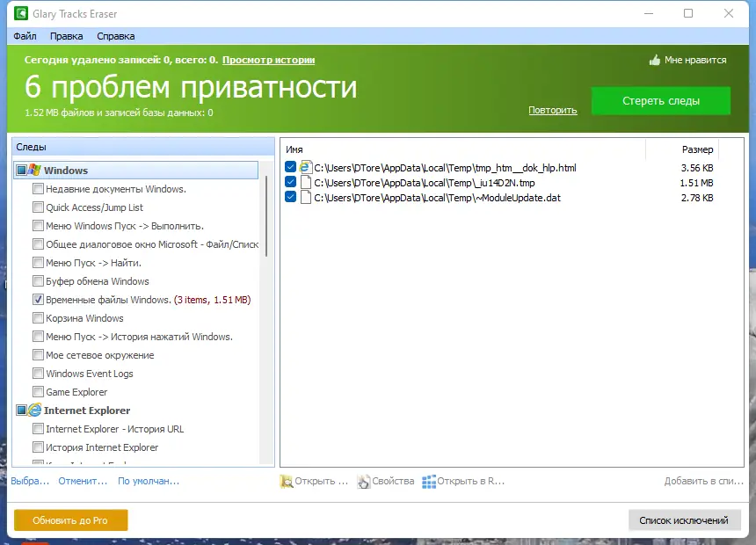Check Internet Explorer - История URL
Image resolution: width=756 pixels, height=545 pixels.
pyautogui.click(x=38, y=429)
